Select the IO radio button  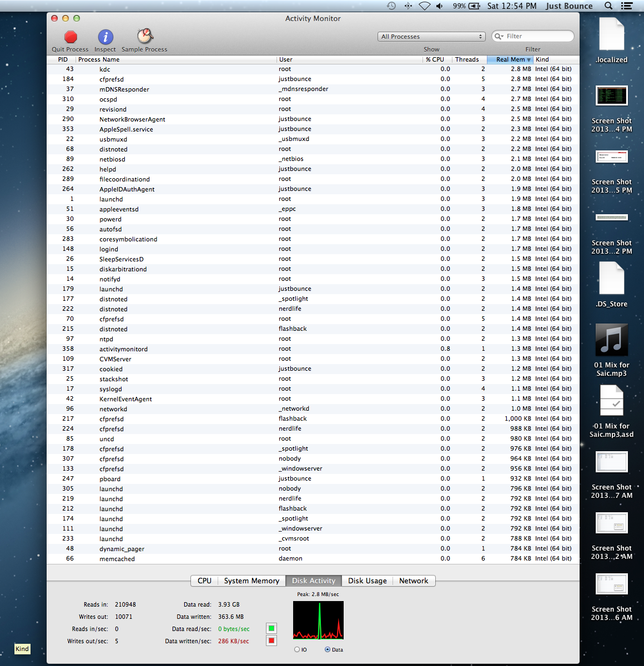(x=297, y=649)
